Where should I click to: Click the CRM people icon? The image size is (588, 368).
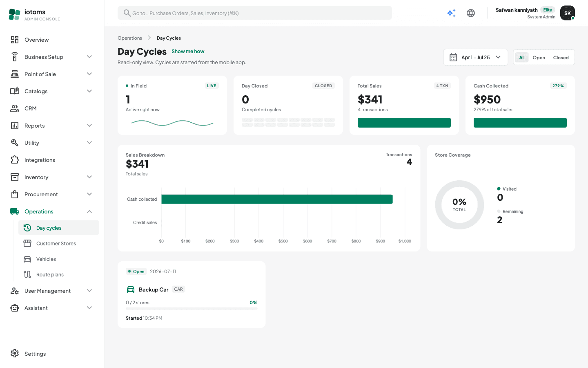point(15,108)
